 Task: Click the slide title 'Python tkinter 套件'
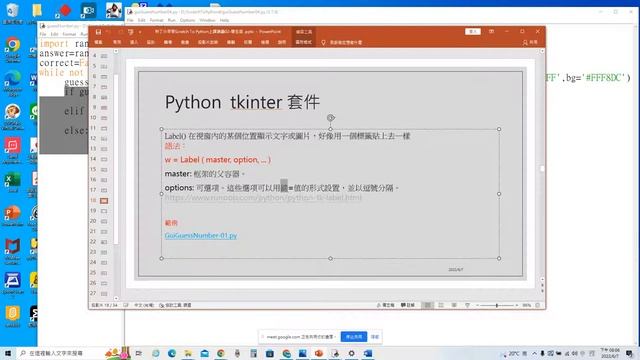coord(242,102)
